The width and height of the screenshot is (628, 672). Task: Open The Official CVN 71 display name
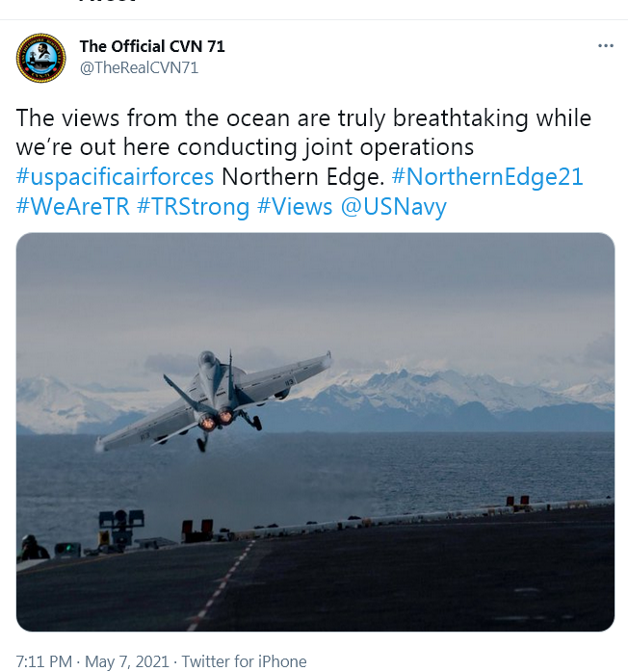click(152, 46)
